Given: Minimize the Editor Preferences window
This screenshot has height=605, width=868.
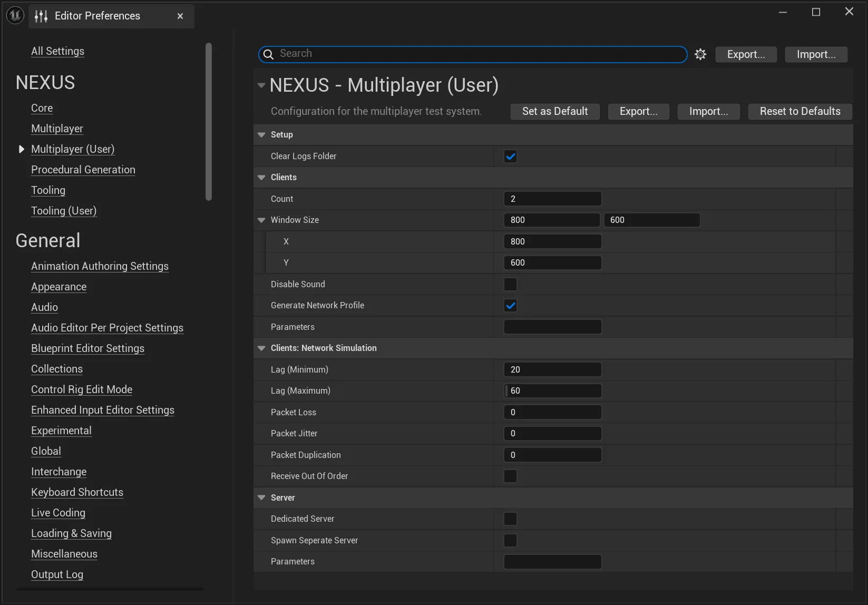Looking at the screenshot, I should click(783, 12).
